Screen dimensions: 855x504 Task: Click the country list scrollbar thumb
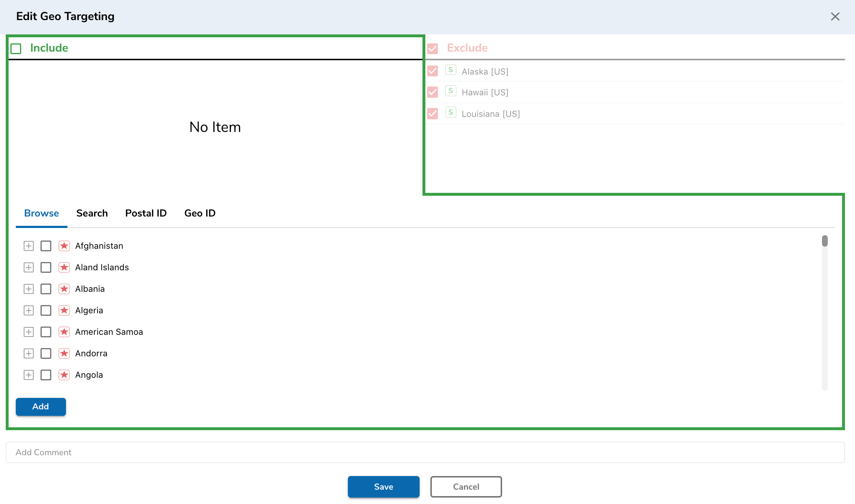[x=825, y=241]
